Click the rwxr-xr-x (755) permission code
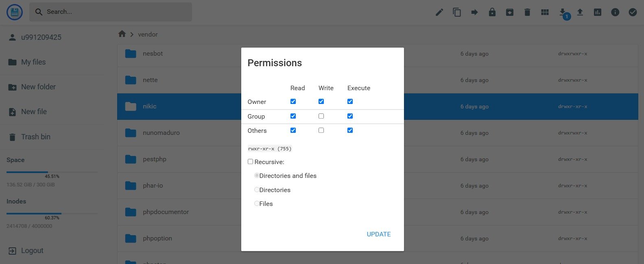 click(x=270, y=149)
